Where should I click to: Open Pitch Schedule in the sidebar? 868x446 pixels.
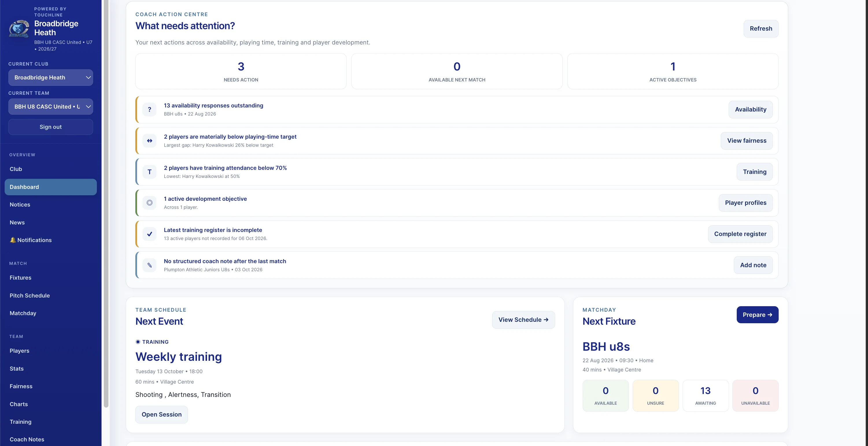pyautogui.click(x=51, y=296)
